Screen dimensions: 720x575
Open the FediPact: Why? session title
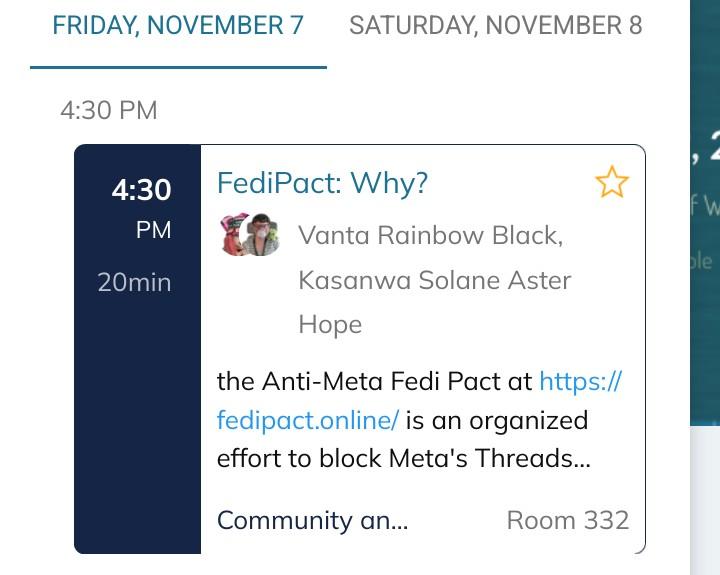point(322,183)
